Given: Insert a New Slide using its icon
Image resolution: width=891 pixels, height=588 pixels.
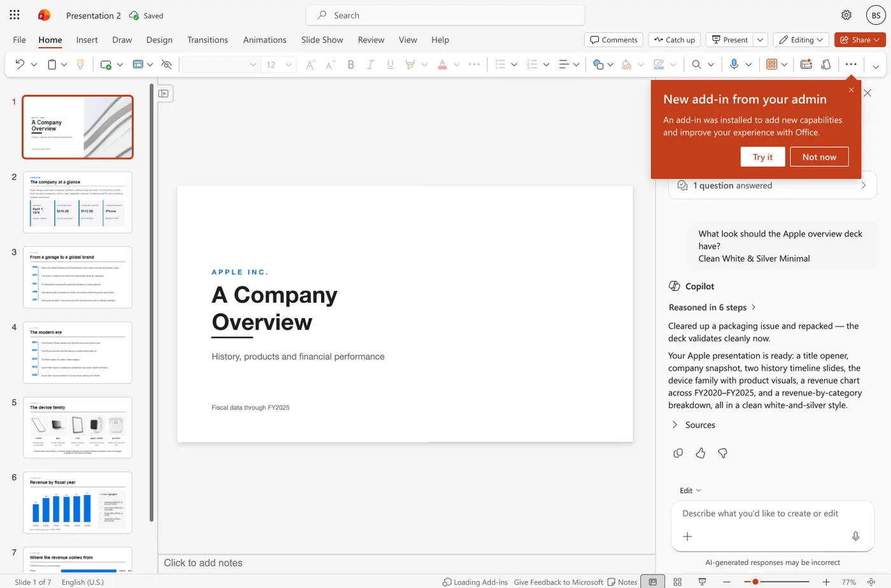Looking at the screenshot, I should [x=106, y=64].
